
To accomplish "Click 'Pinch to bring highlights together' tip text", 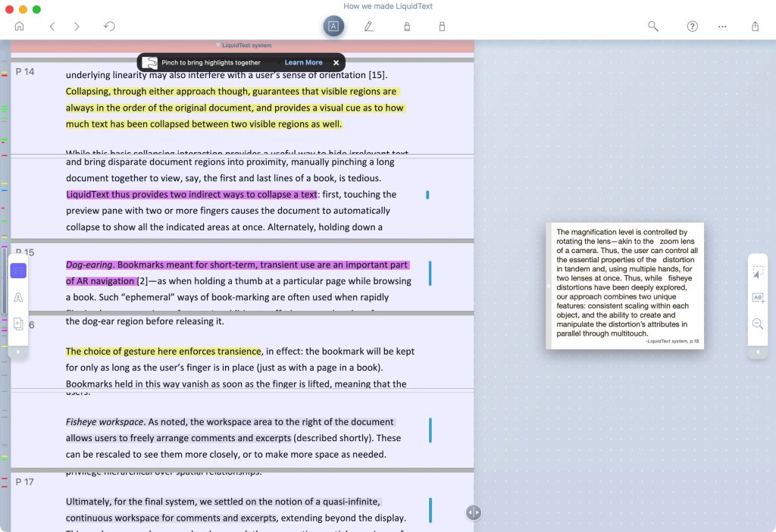I will click(x=211, y=63).
